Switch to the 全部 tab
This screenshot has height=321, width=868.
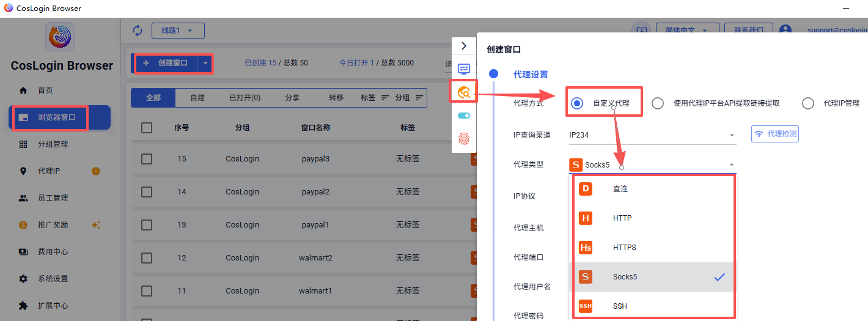[x=153, y=98]
